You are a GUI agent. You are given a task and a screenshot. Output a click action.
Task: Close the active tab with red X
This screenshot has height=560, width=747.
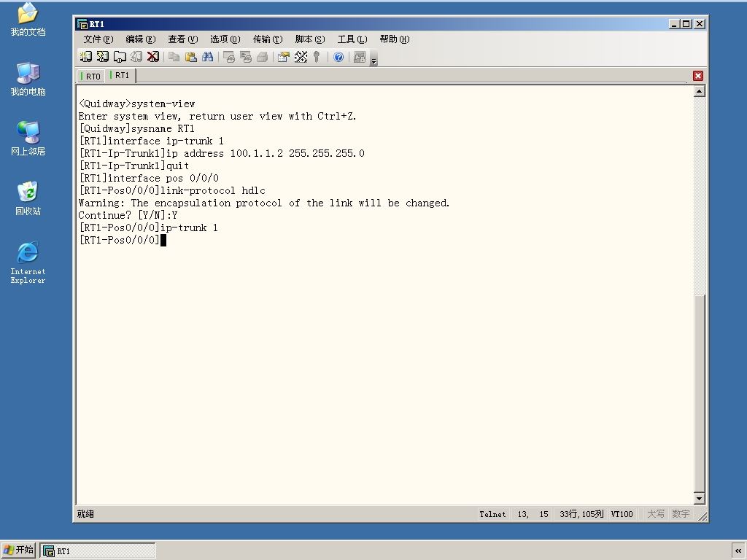pos(698,76)
